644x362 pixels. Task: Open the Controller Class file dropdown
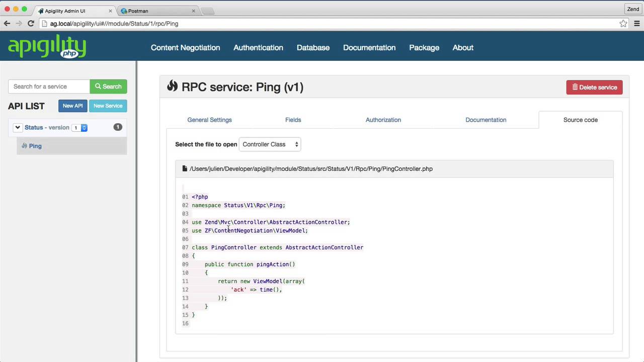(270, 144)
